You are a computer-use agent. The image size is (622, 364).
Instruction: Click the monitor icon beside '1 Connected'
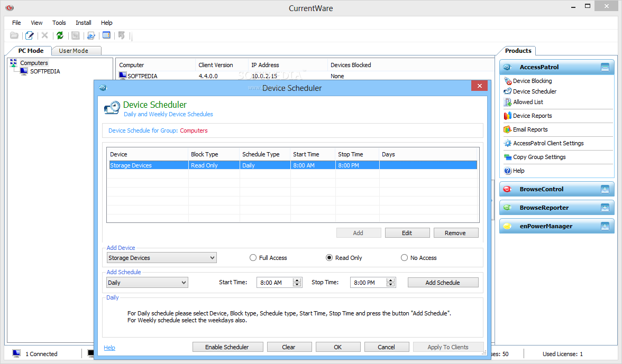(x=16, y=353)
